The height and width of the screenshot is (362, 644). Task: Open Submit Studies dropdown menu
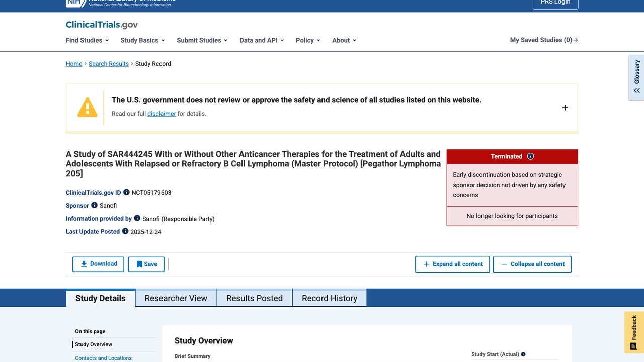(202, 40)
